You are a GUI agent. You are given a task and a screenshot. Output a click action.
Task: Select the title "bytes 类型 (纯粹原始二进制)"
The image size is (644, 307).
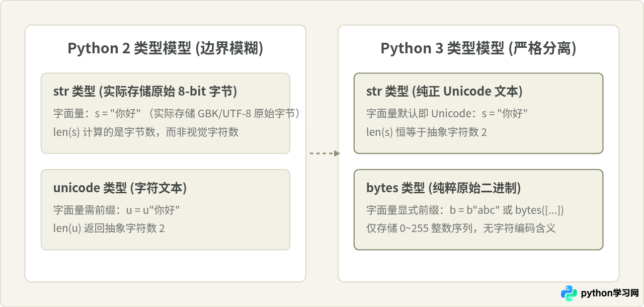[x=444, y=188]
